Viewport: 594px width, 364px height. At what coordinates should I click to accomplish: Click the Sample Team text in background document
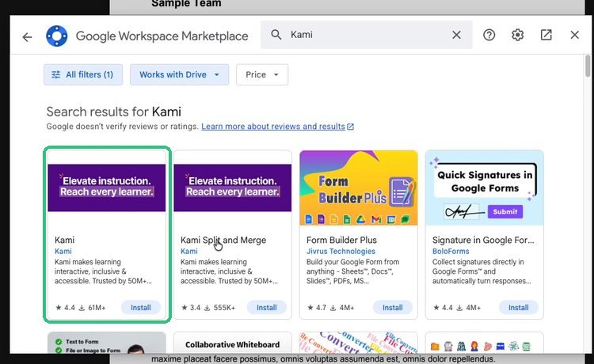(x=186, y=4)
